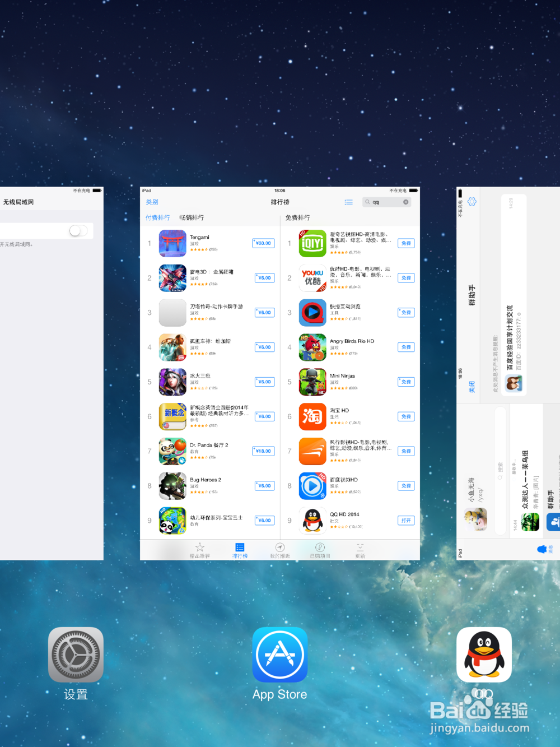Tap 免费 button for 淘宝 HD
This screenshot has width=560, height=747.
[406, 416]
